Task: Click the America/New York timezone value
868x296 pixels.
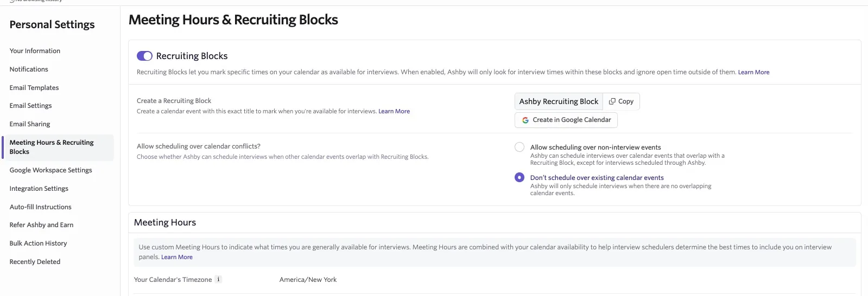Action: coord(308,280)
